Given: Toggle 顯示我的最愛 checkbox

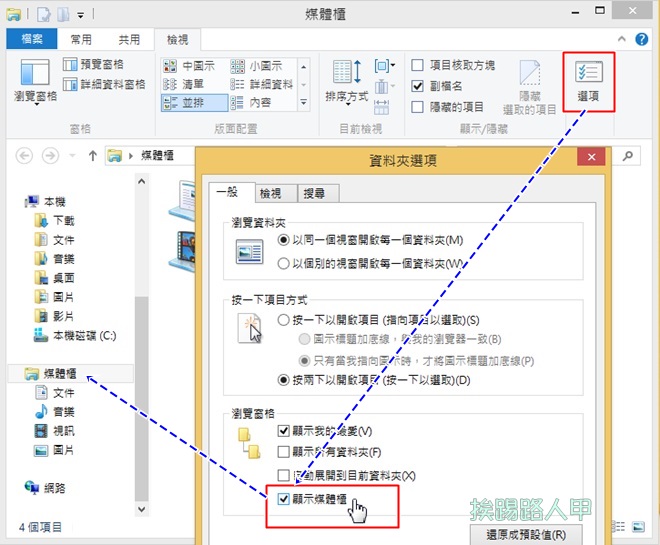Looking at the screenshot, I should click(285, 430).
